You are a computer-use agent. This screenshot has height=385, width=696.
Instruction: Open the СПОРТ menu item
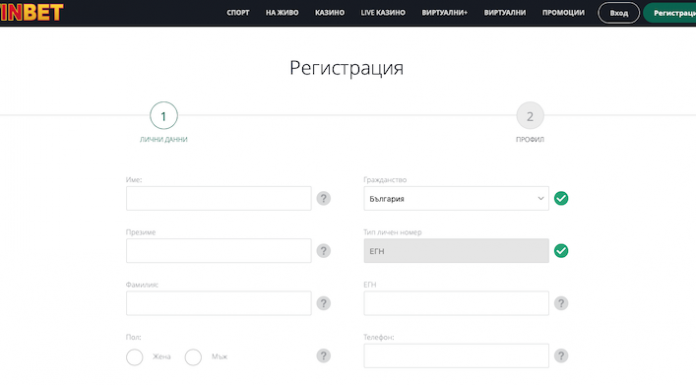pyautogui.click(x=238, y=13)
